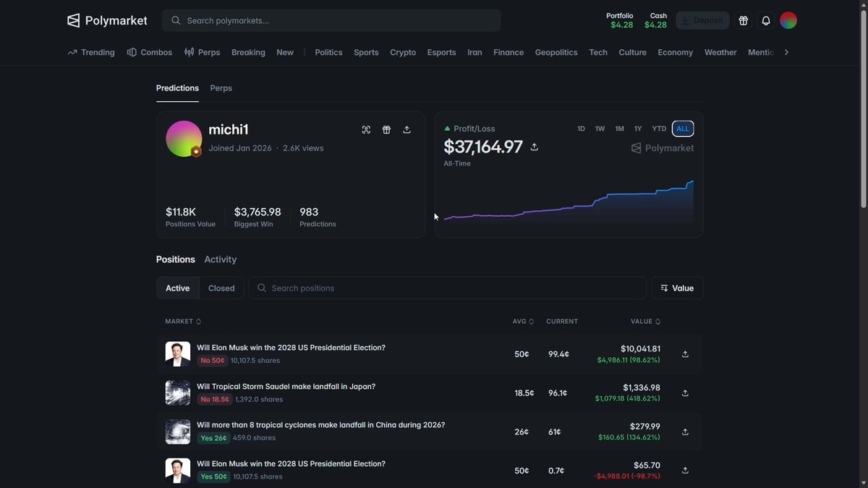Select the ALL time range toggle
Image resolution: width=868 pixels, height=488 pixels.
(x=683, y=129)
